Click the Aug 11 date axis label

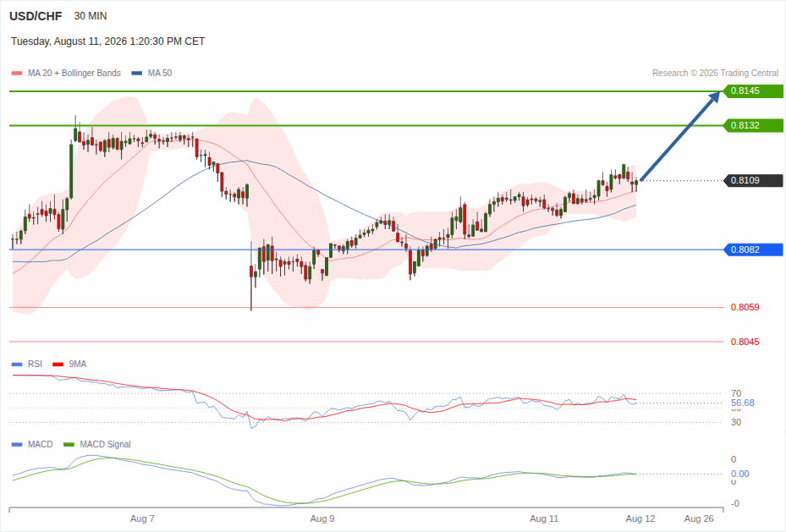[x=544, y=518]
